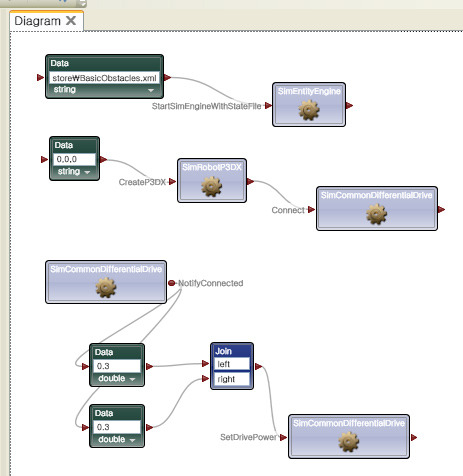Select the SimRobotP3DX block title
Viewport: 463px width, 476px height.
(x=212, y=167)
